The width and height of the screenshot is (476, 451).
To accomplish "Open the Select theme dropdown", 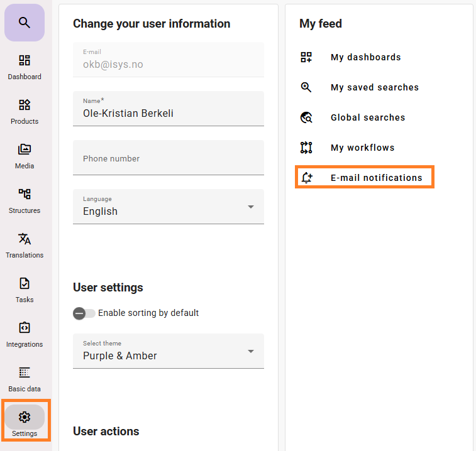I will click(169, 351).
